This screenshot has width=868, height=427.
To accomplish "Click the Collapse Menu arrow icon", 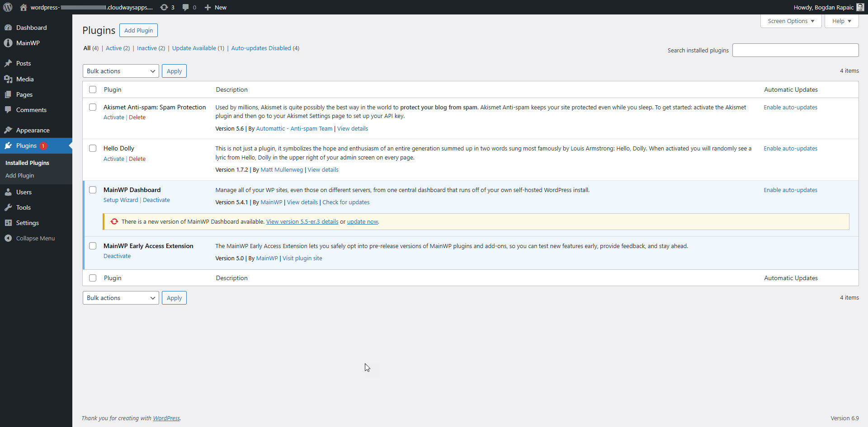I will (8, 238).
